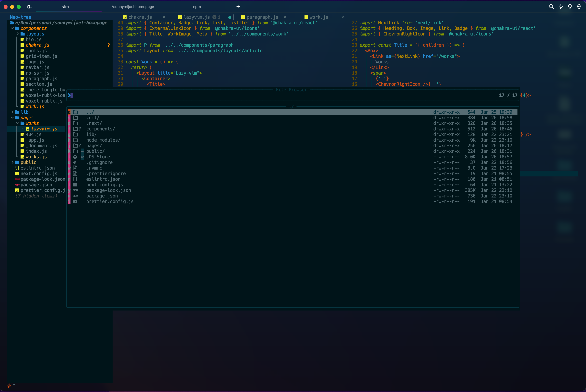Select the work.js buffer tab

319,17
